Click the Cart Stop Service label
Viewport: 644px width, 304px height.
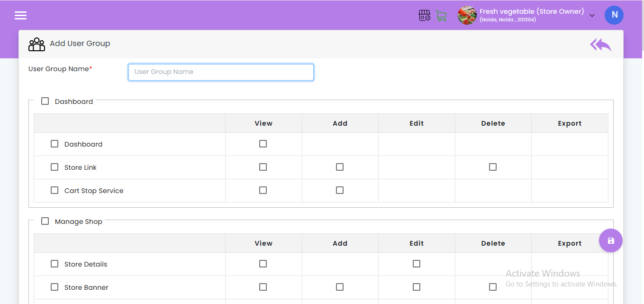94,191
